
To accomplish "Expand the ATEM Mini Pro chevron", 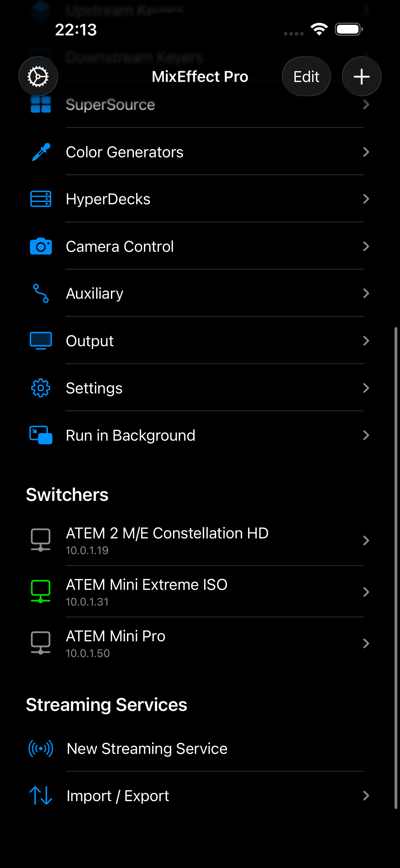I will coord(366,644).
